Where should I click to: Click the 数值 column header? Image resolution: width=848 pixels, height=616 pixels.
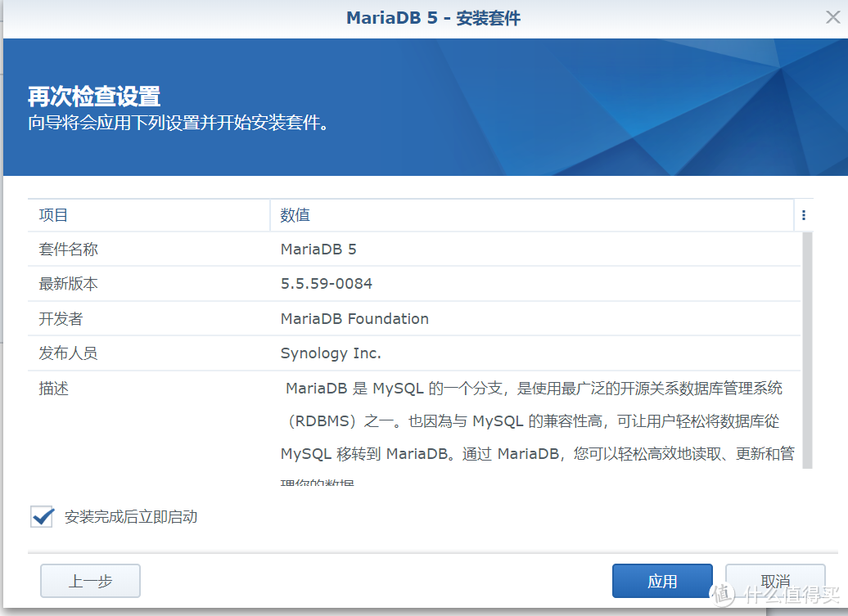(531, 215)
